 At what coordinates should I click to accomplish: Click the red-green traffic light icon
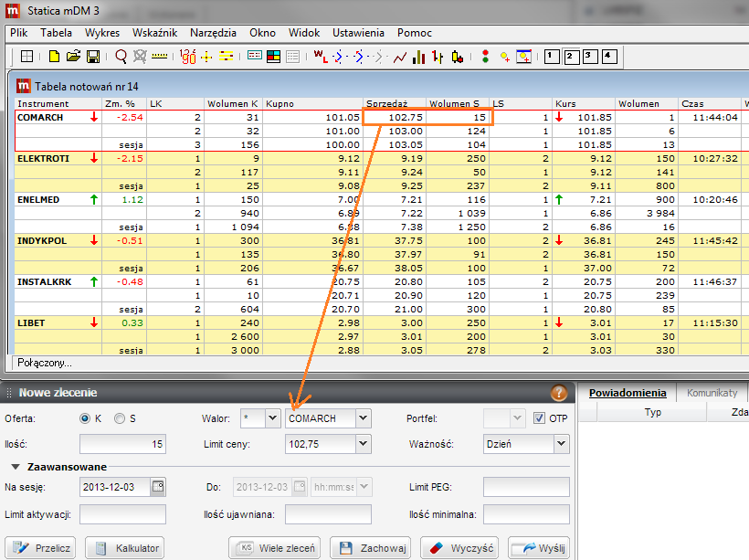point(485,57)
